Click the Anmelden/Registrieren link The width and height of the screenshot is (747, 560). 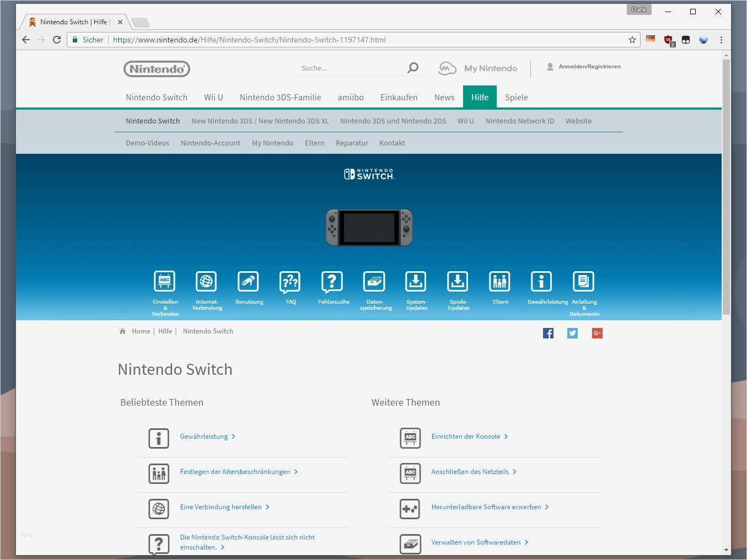tap(589, 67)
